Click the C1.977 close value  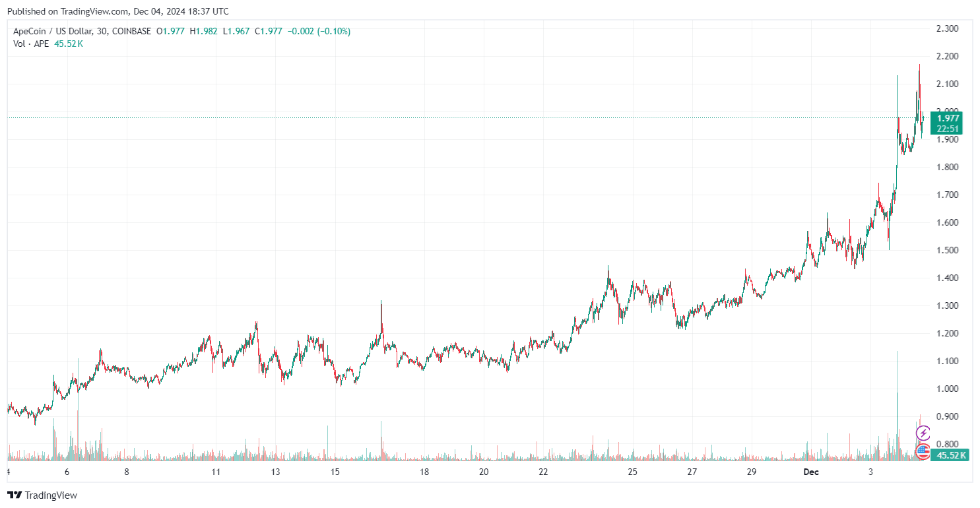(269, 31)
